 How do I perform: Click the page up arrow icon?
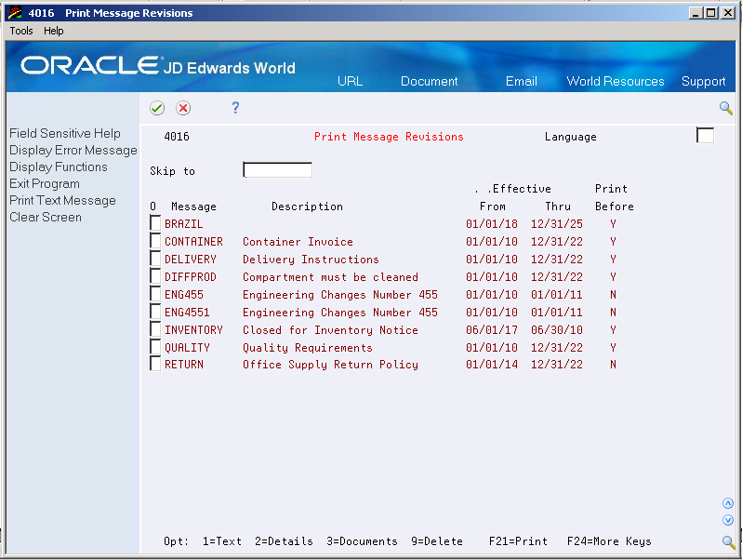pos(728,503)
